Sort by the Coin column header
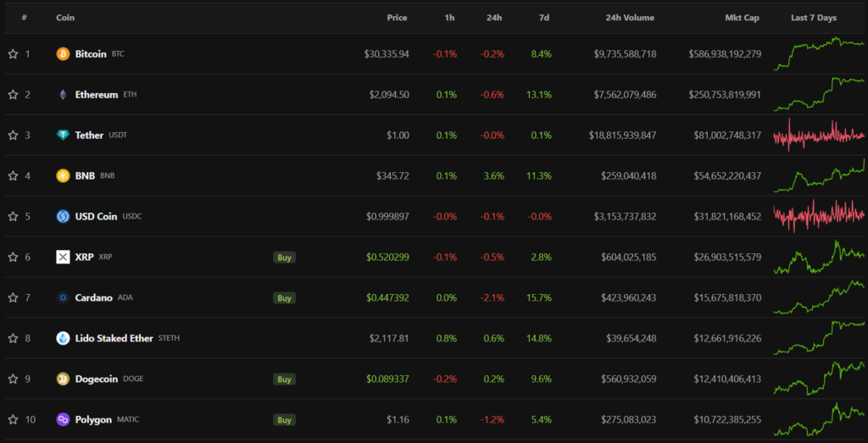The width and height of the screenshot is (868, 443). pyautogui.click(x=64, y=18)
